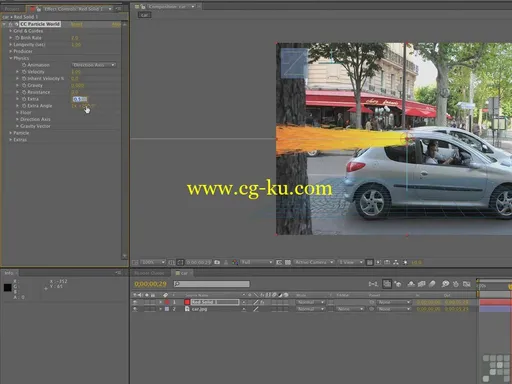Open the About link for the effect
Screen dimensions: 512x384
point(116,24)
